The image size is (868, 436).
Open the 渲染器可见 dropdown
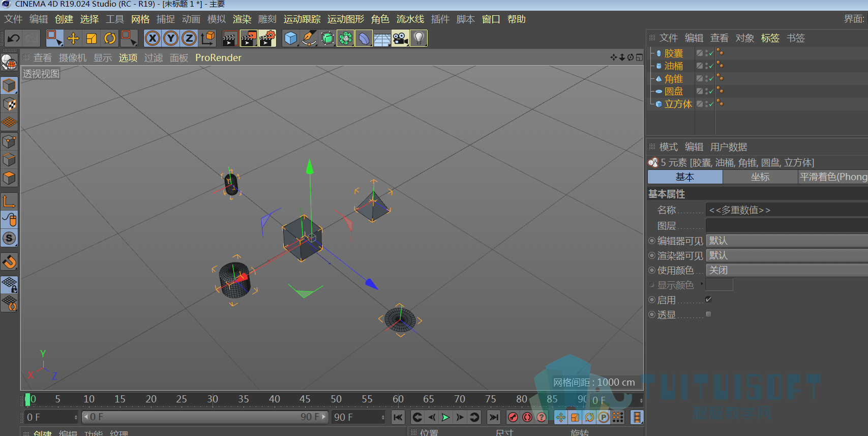tap(787, 255)
